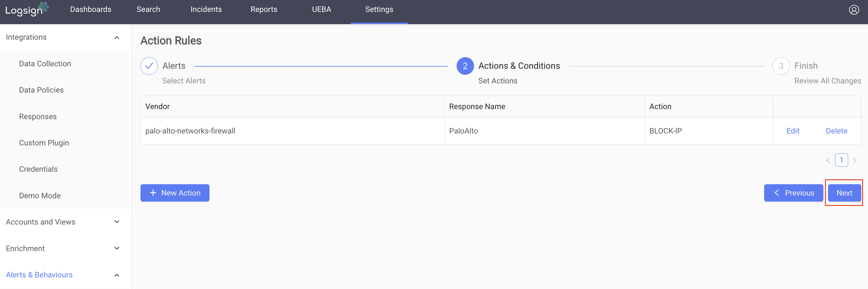Click the Next button

844,193
